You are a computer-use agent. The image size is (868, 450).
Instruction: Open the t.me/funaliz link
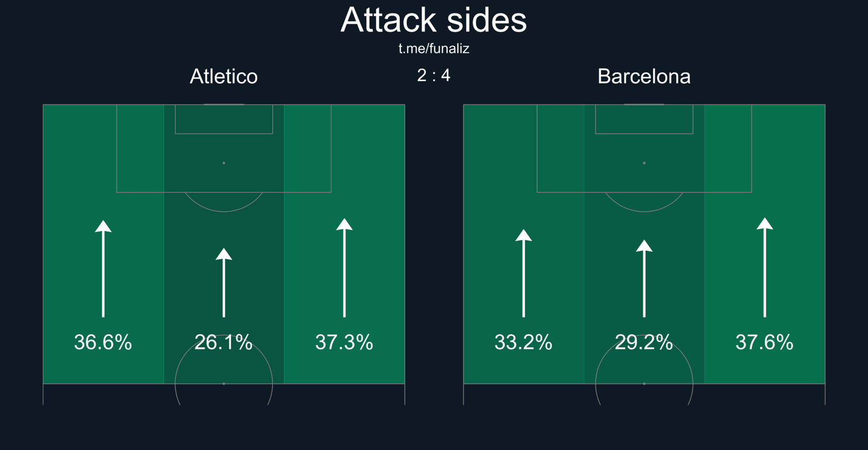click(433, 49)
